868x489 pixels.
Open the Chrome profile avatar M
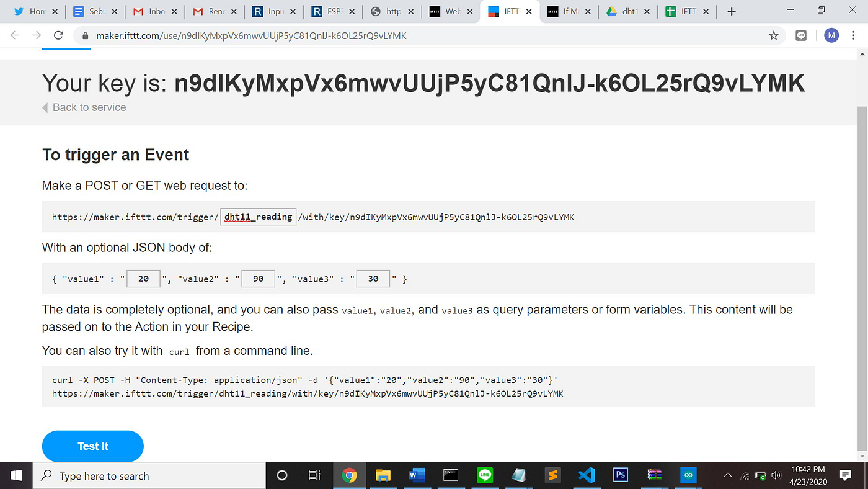click(831, 35)
